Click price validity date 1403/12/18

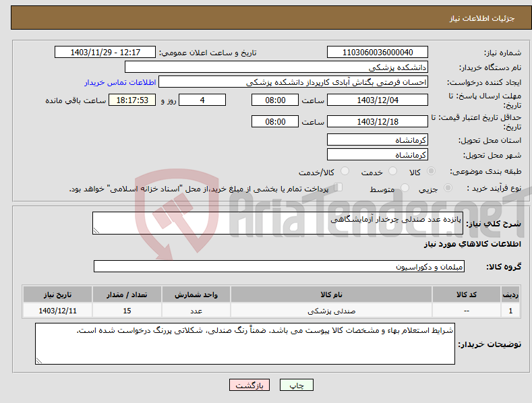pyautogui.click(x=378, y=121)
